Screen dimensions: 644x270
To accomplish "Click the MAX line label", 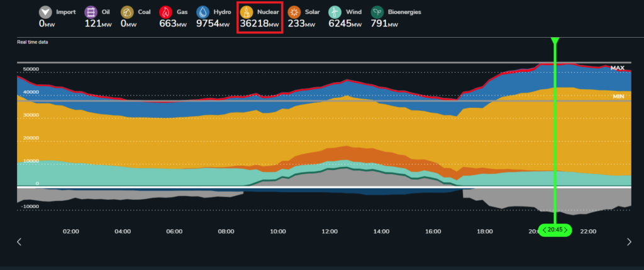I will click(x=618, y=68).
